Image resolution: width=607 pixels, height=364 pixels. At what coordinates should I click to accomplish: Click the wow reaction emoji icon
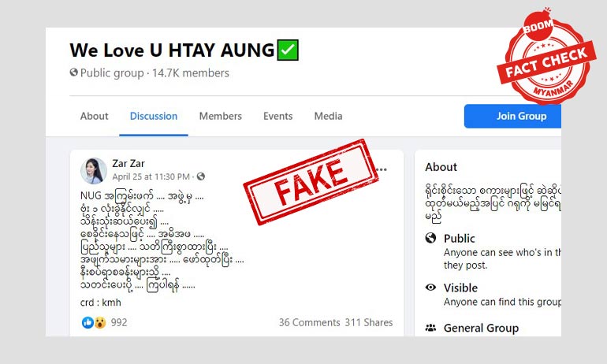(x=100, y=322)
